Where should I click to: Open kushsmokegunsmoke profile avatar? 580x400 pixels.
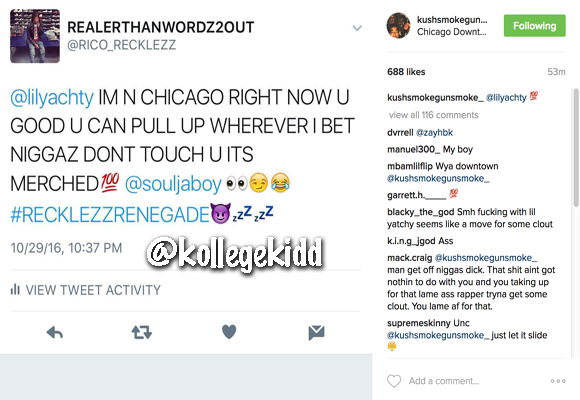pos(398,26)
